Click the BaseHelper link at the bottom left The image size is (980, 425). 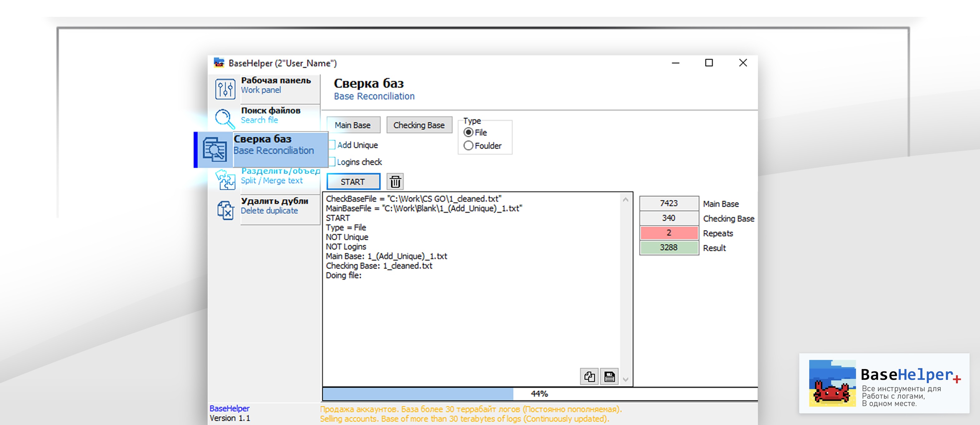click(x=230, y=408)
